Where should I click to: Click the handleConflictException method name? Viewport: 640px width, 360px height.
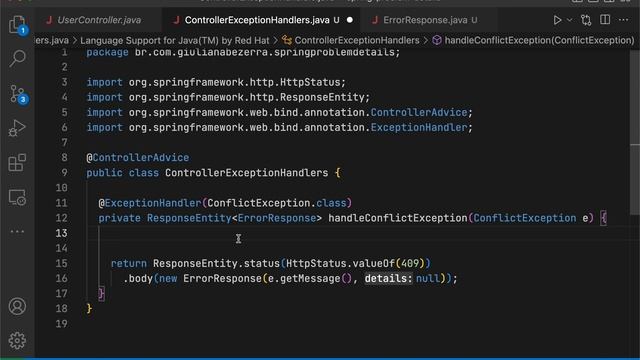click(398, 218)
